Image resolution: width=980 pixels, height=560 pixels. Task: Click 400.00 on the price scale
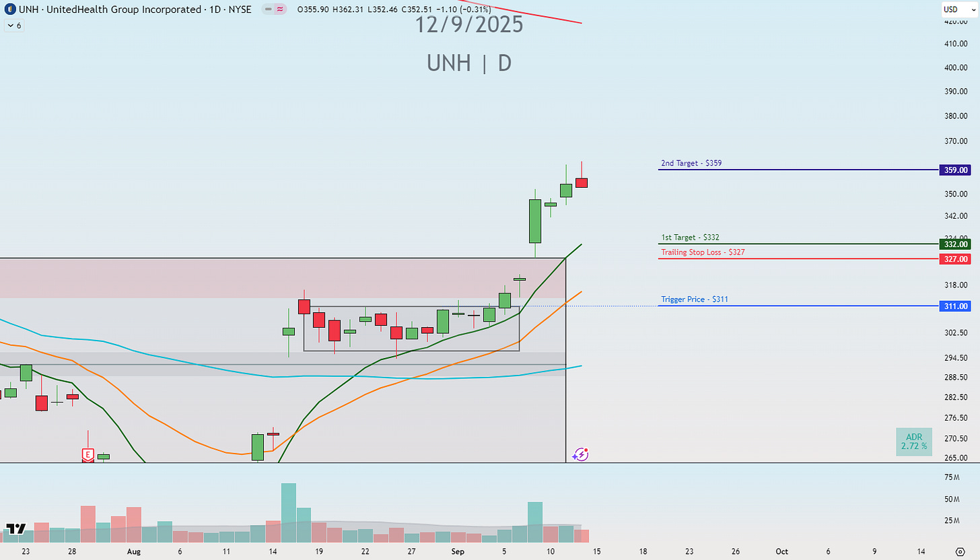coord(956,68)
